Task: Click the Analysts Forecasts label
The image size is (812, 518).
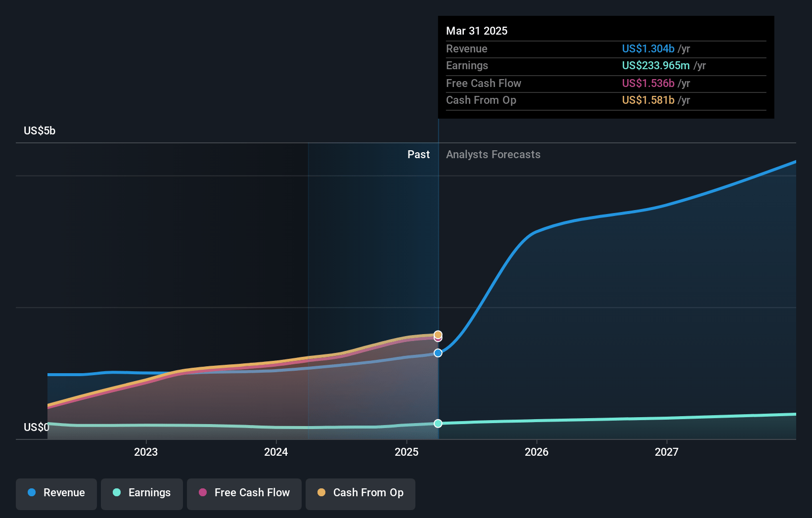Action: [493, 155]
